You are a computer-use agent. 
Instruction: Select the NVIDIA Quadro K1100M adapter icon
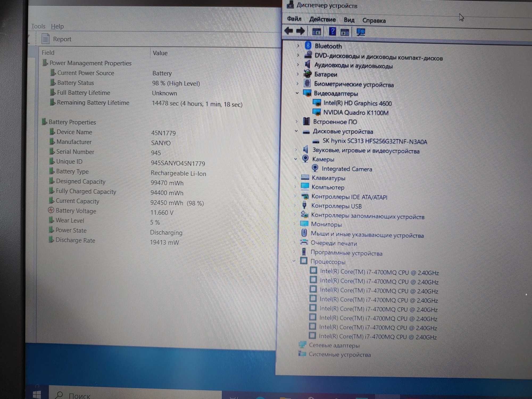click(x=317, y=112)
